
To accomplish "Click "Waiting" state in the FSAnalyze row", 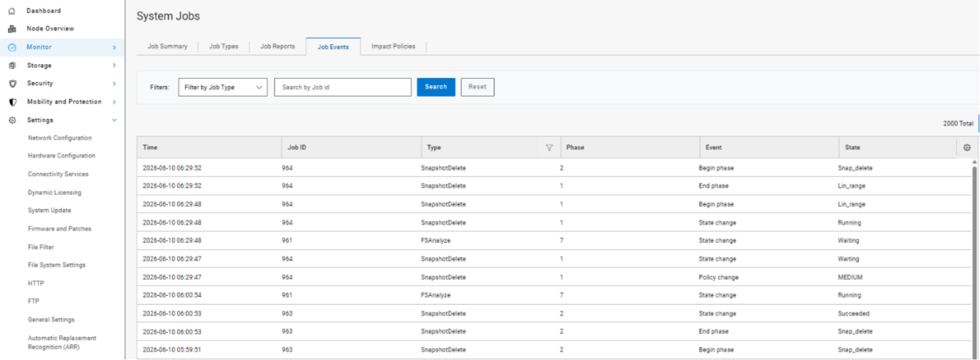I will pyautogui.click(x=848, y=240).
